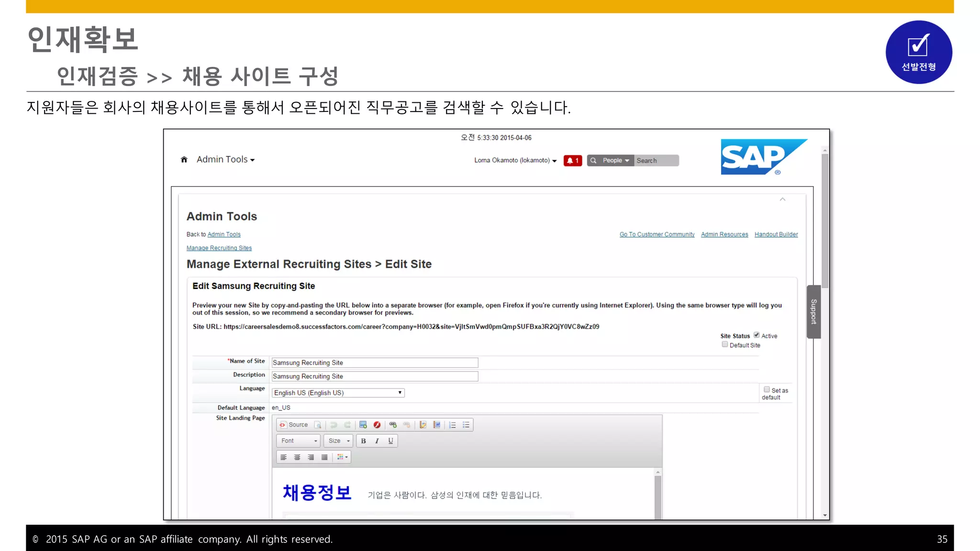Click the Admin Tools back link
Screen dimensions: 980x551
[224, 234]
